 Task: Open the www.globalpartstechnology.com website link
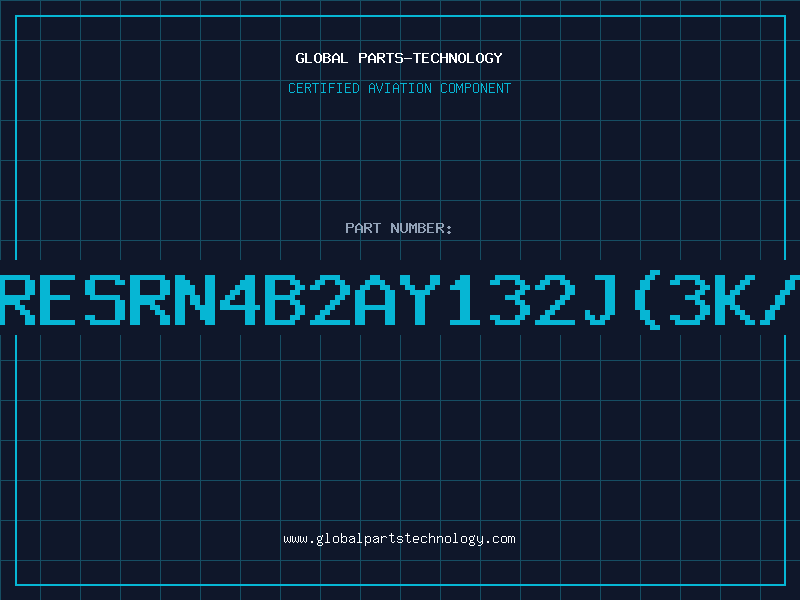click(x=399, y=539)
